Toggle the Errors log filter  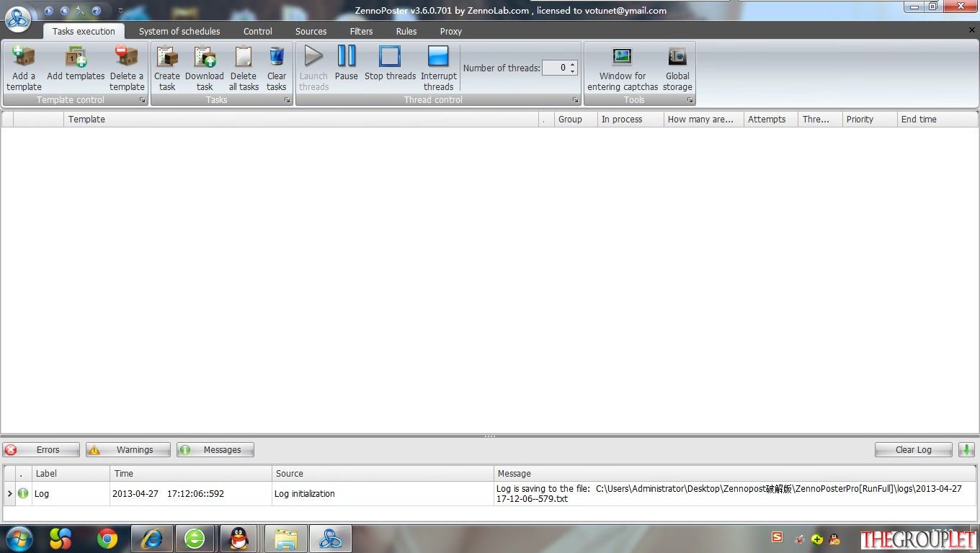point(42,449)
